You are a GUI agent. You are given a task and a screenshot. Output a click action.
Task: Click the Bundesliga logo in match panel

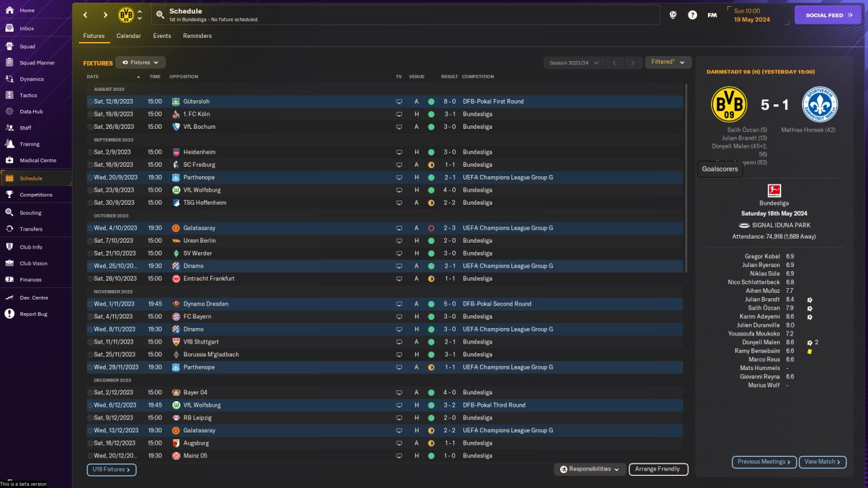tap(774, 191)
